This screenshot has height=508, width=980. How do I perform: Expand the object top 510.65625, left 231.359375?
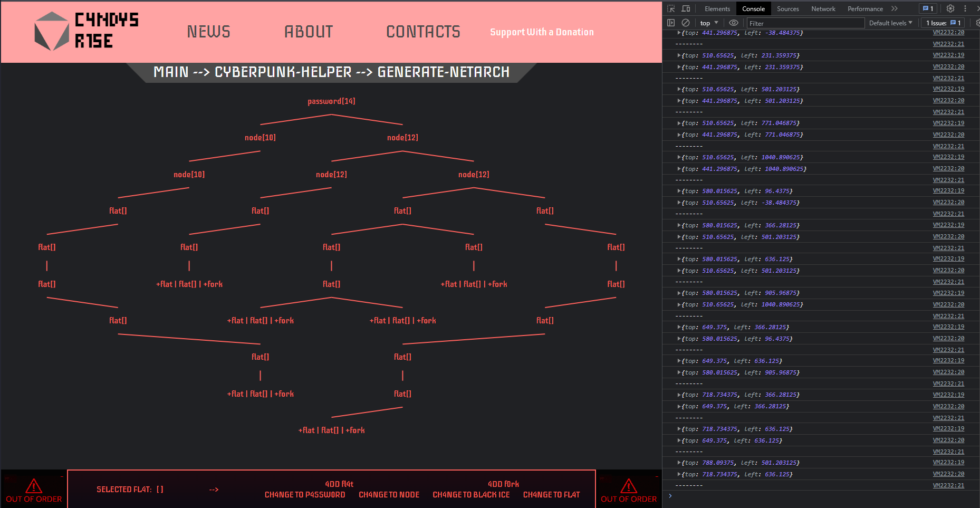point(679,55)
